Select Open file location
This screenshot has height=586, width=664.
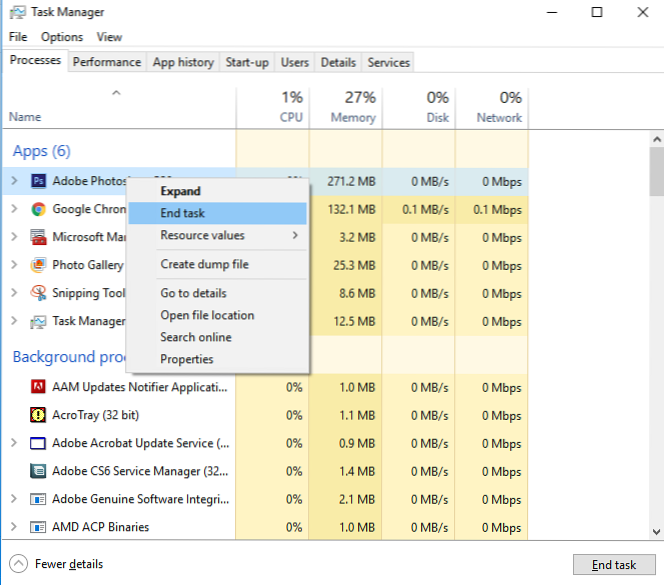point(218,315)
